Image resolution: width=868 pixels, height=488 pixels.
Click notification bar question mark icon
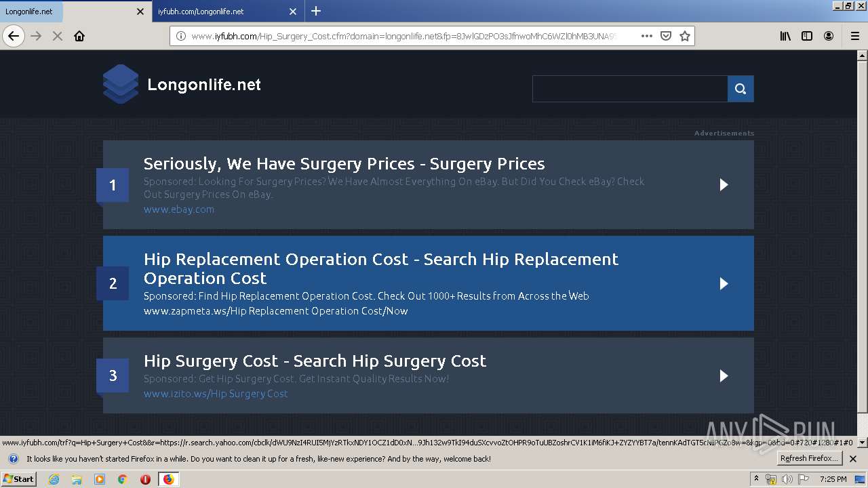click(x=13, y=459)
